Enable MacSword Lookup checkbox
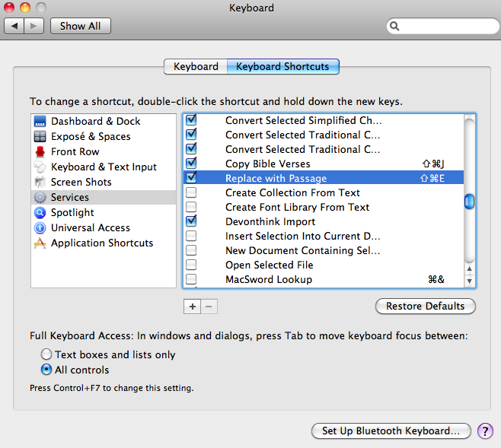This screenshot has height=448, width=501. [191, 279]
